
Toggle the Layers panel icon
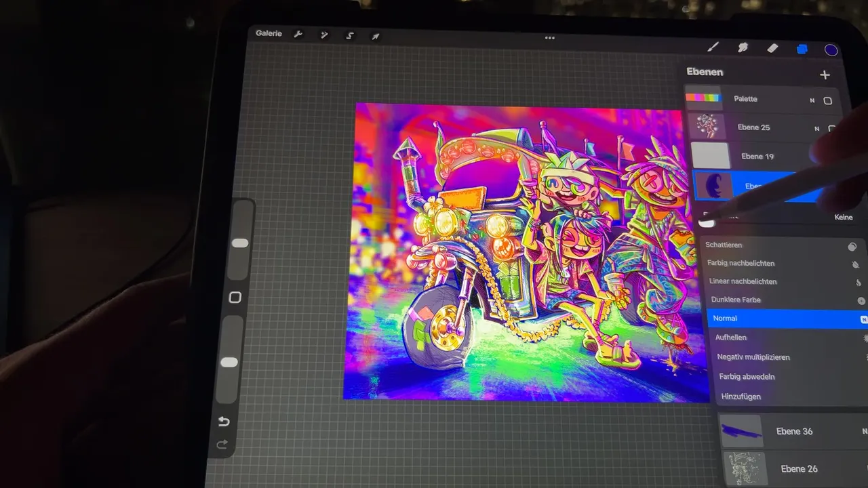pos(802,49)
